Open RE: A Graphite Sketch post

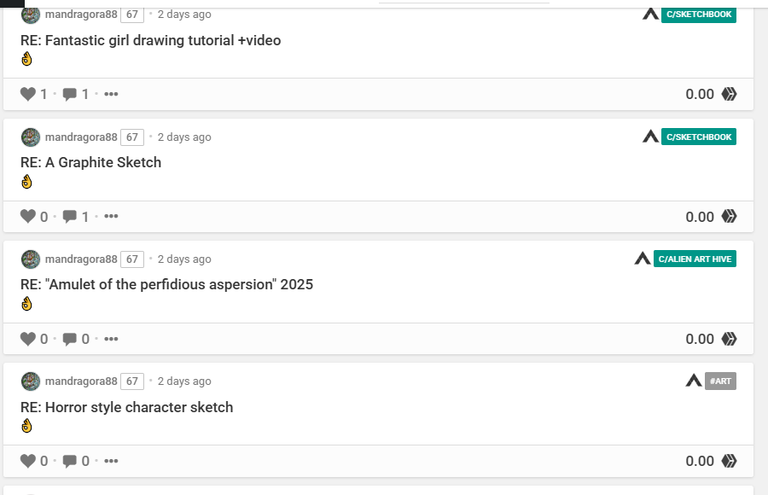coord(91,162)
